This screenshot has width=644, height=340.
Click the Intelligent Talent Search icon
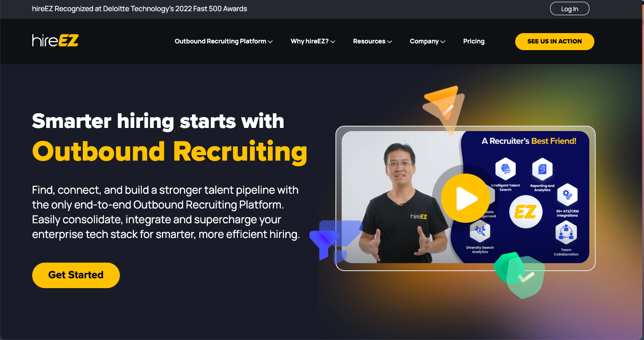click(505, 169)
